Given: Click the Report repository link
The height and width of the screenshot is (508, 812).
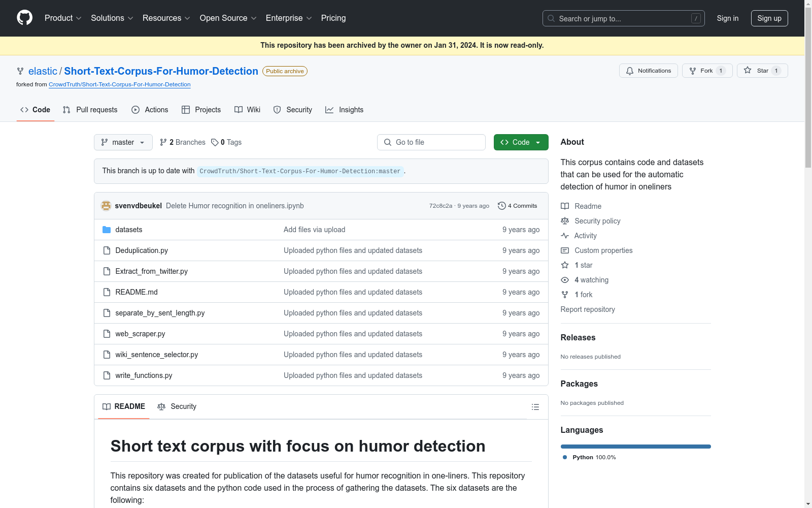Looking at the screenshot, I should pyautogui.click(x=588, y=309).
